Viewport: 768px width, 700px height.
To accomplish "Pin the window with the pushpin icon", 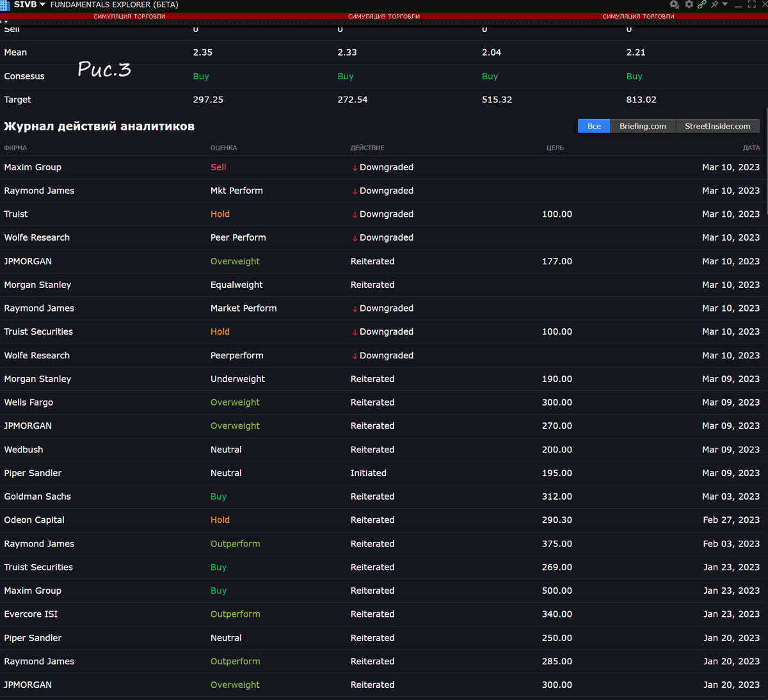I will [714, 4].
